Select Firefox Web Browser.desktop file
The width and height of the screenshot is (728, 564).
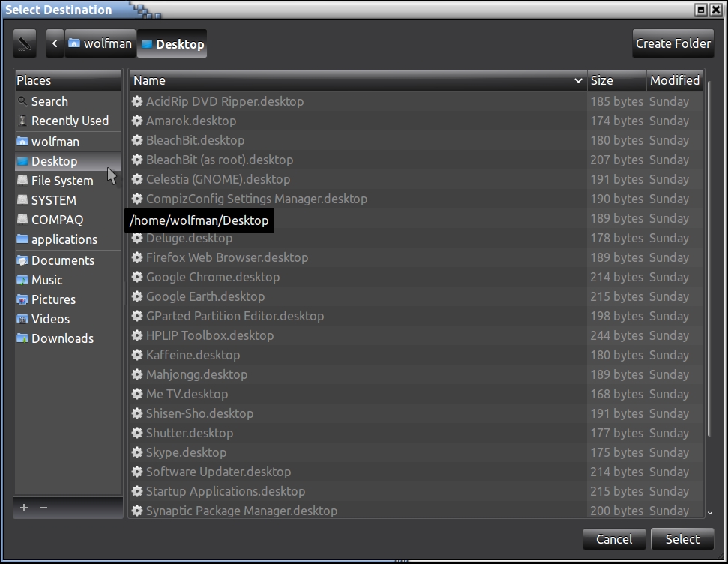pos(227,257)
